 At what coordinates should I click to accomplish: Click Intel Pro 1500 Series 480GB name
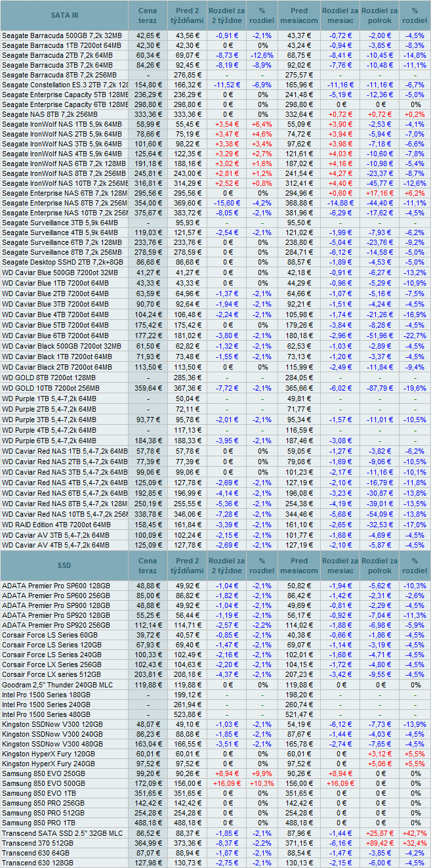[x=46, y=714]
